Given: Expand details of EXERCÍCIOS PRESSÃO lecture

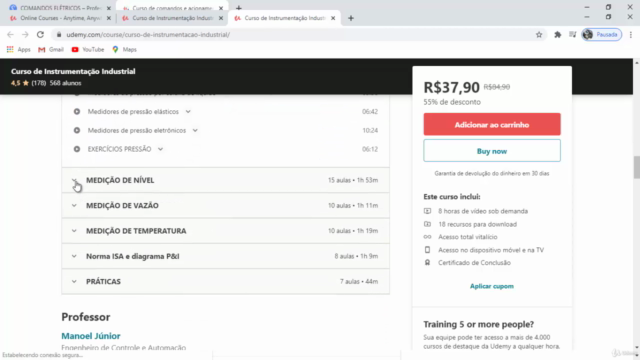Looking at the screenshot, I should coord(160,149).
